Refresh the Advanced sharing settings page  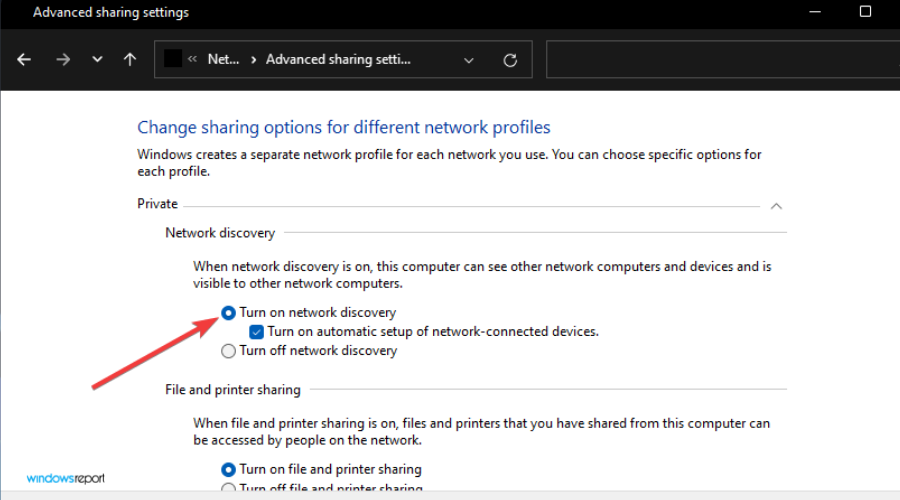(x=510, y=60)
